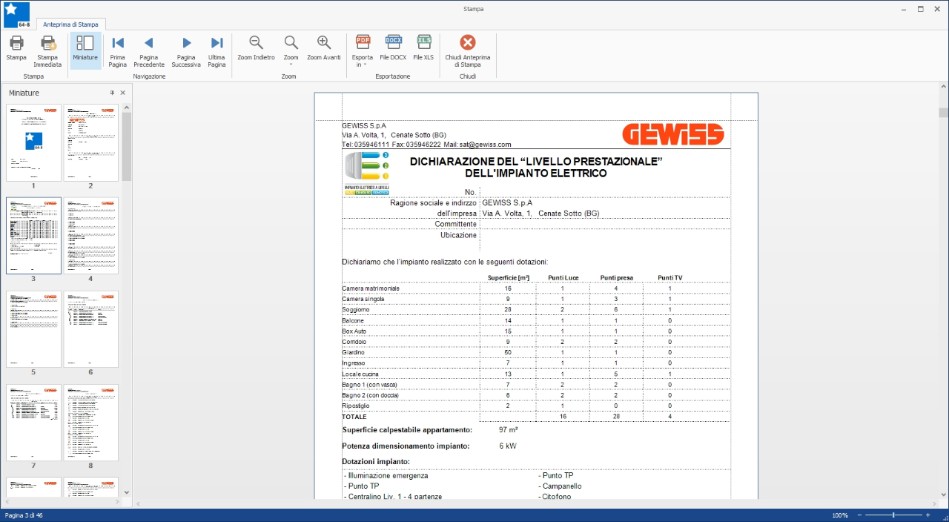Select page 3 thumbnail
Screen dimensions: 949x522
point(34,236)
